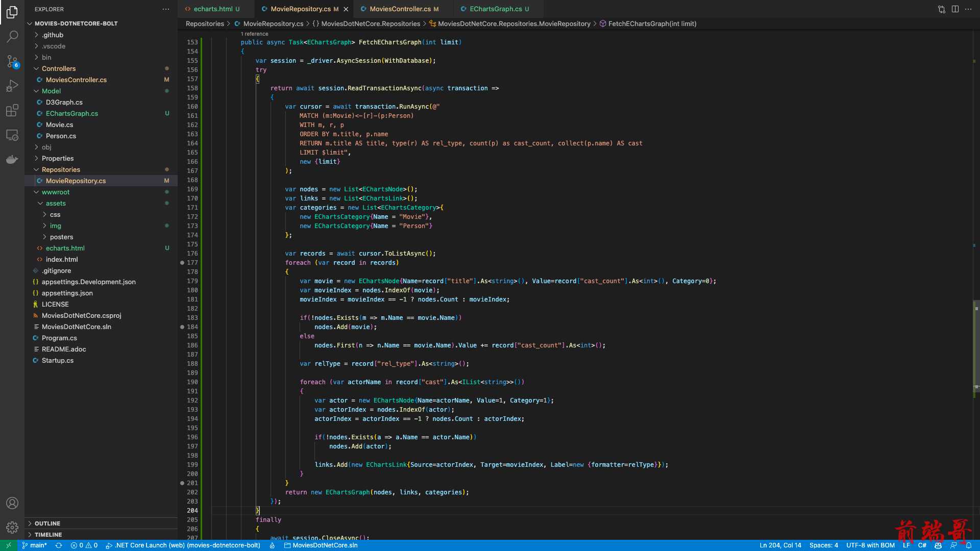The height and width of the screenshot is (551, 980).
Task: Open index.html file
Action: pos(101,259)
